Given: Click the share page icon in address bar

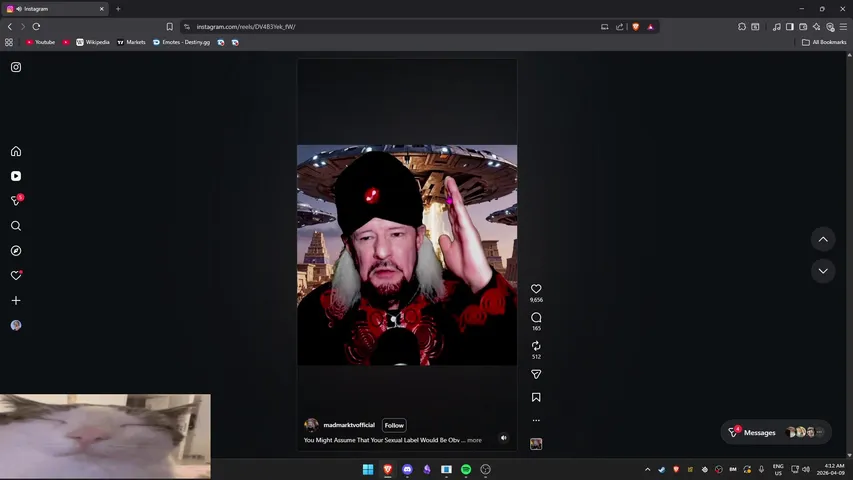Looking at the screenshot, I should 620,27.
